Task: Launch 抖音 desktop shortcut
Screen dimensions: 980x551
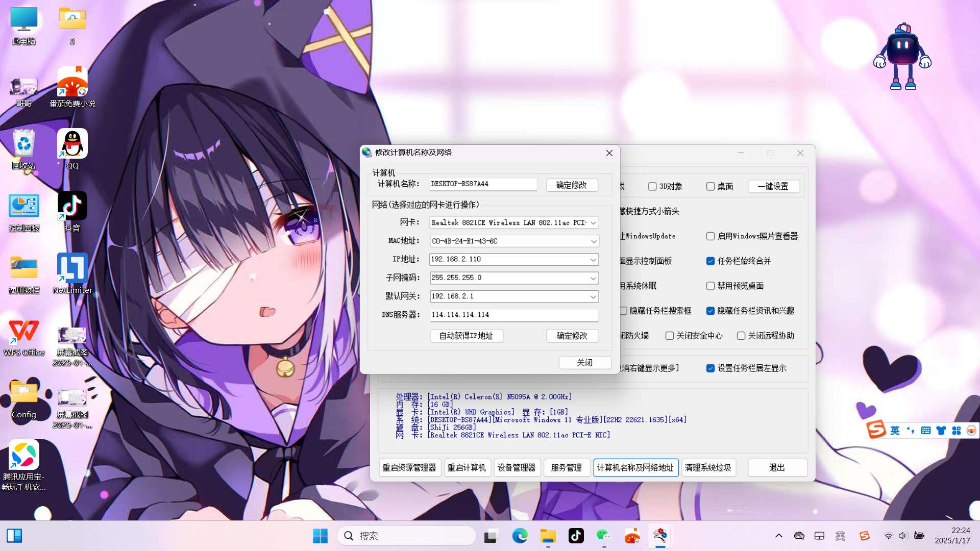Action: [x=72, y=212]
